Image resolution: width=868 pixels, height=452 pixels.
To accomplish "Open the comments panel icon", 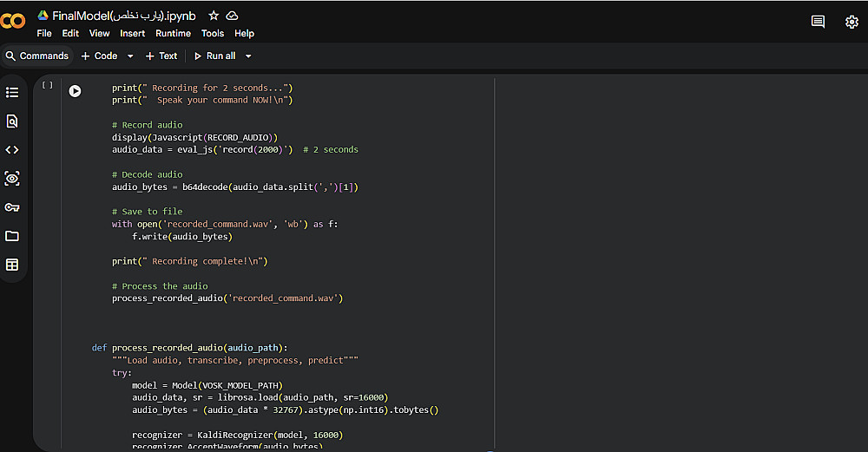I will point(818,22).
